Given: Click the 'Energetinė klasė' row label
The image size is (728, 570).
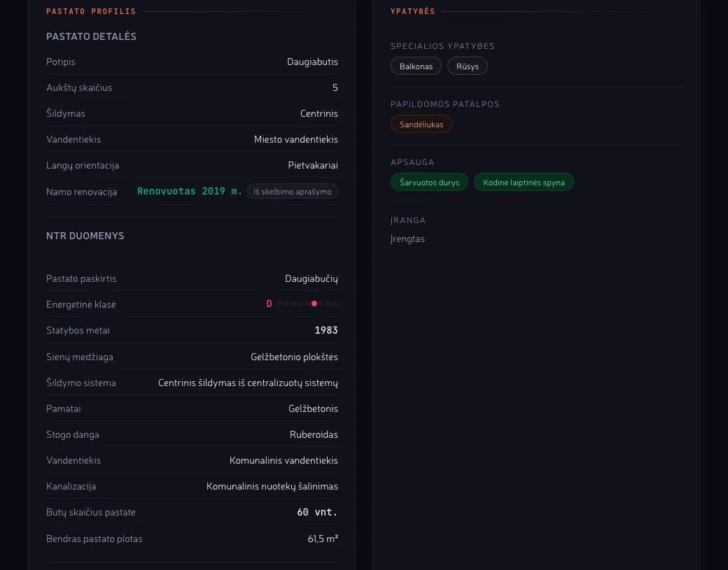Looking at the screenshot, I should coord(80,305).
